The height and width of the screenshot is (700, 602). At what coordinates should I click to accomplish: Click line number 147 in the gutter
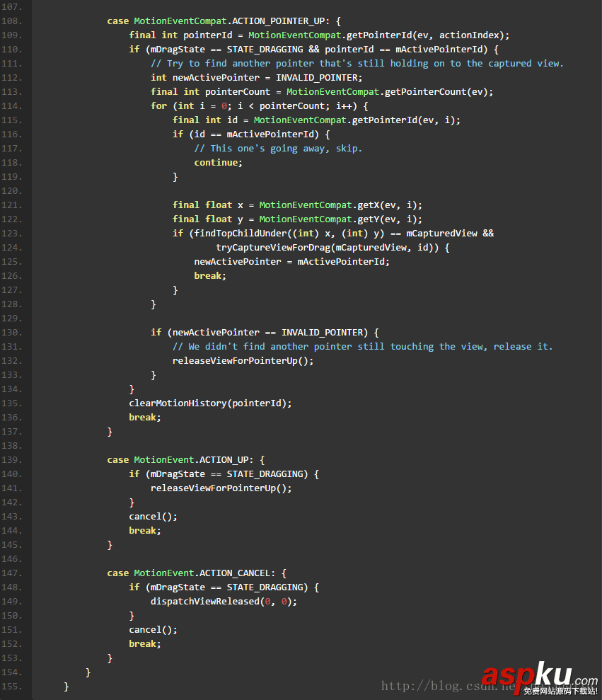[x=12, y=573]
